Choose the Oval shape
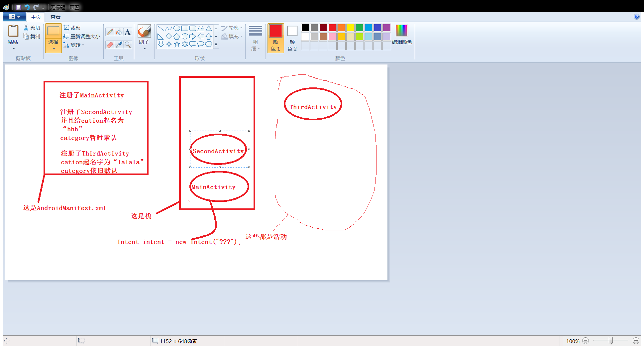 coord(177,28)
